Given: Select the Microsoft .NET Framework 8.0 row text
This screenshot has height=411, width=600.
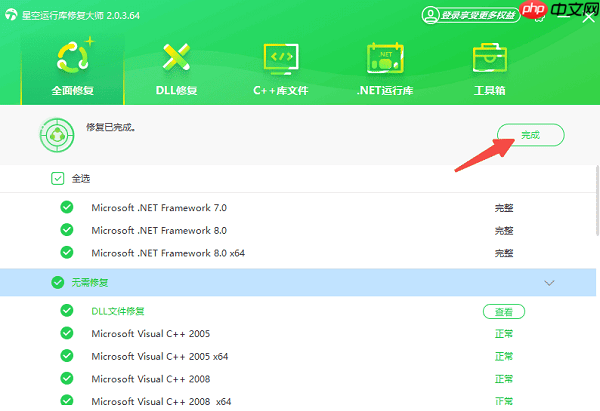Looking at the screenshot, I should coord(159,230).
